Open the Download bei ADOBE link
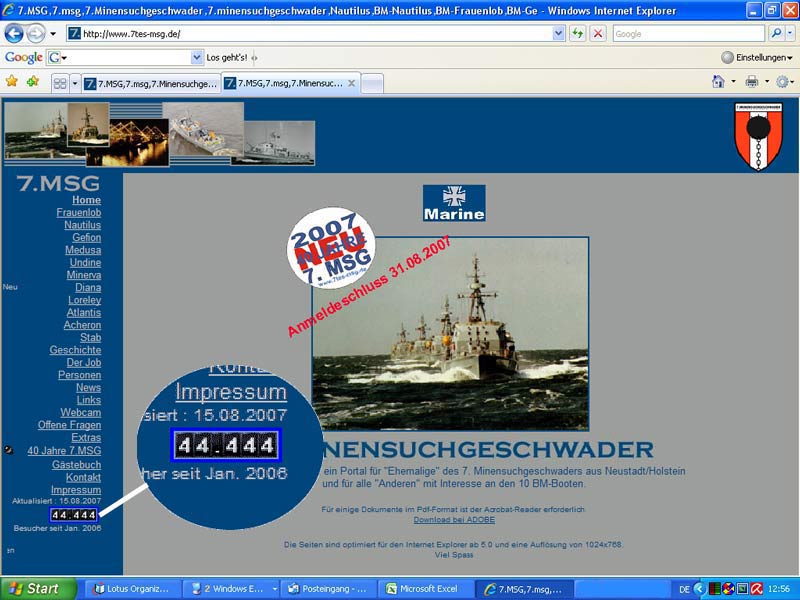 (x=454, y=520)
